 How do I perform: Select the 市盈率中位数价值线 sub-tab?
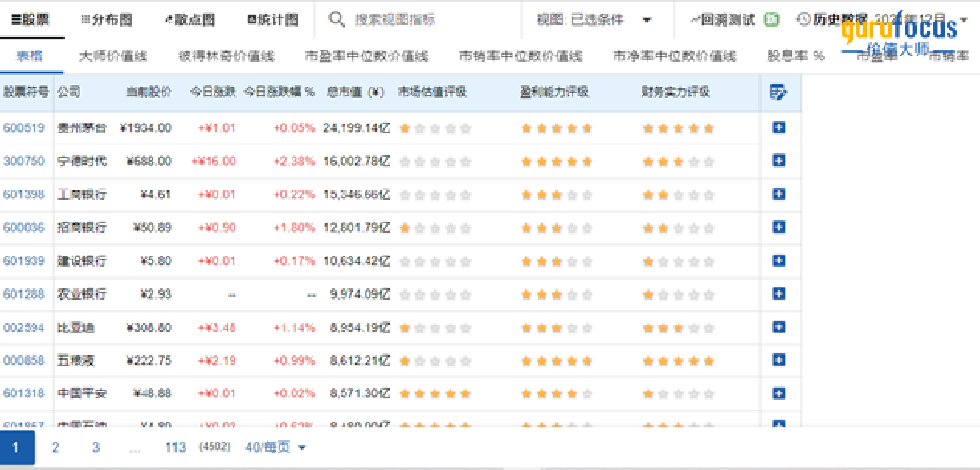(367, 56)
